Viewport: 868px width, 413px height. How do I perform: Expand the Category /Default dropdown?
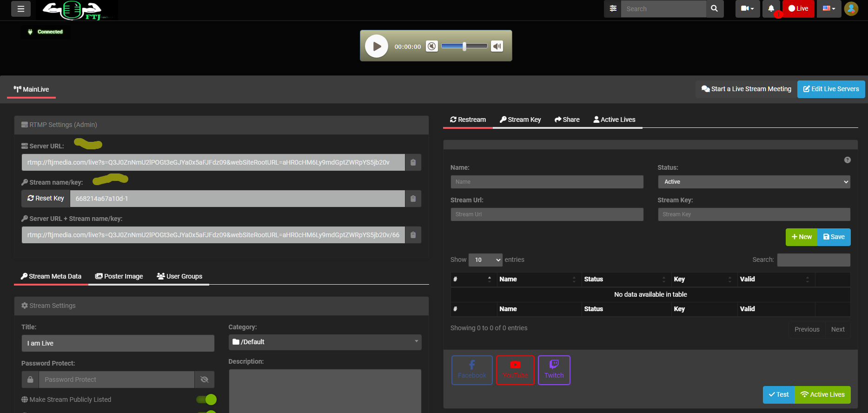click(325, 342)
